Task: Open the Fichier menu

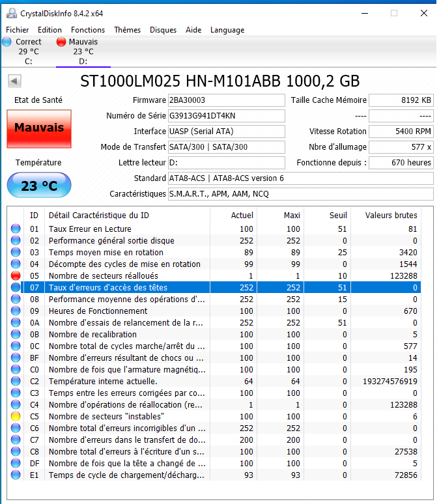Action: pos(18,30)
